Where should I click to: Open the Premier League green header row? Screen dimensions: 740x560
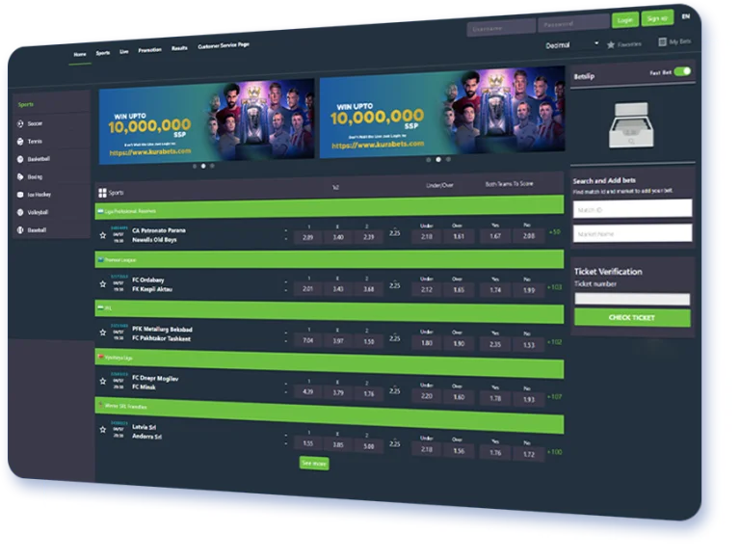tap(329, 259)
